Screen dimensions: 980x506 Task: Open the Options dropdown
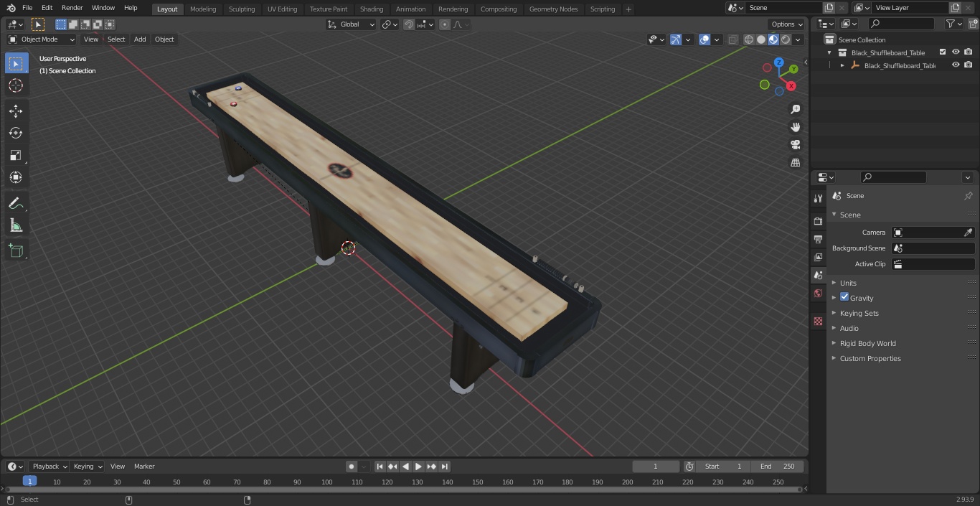point(787,24)
